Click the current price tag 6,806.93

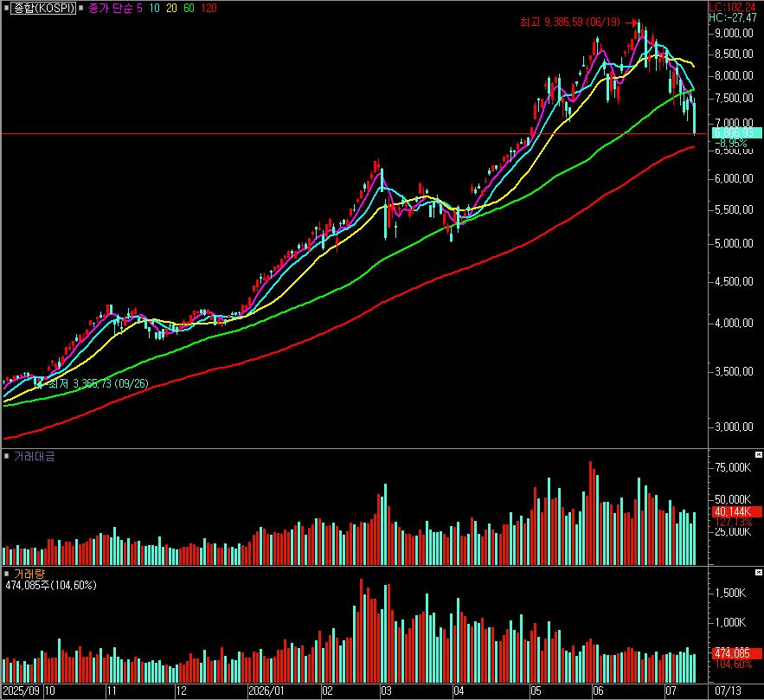coord(736,133)
